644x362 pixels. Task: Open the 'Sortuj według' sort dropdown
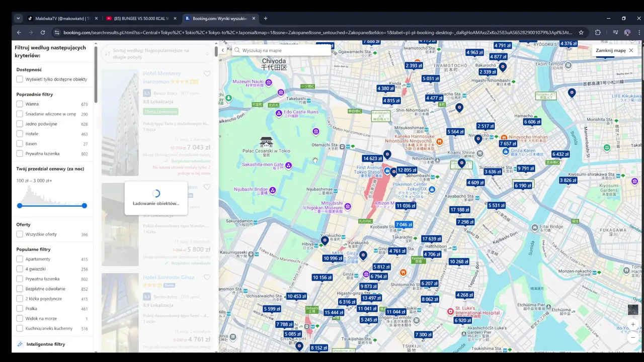[x=157, y=53]
